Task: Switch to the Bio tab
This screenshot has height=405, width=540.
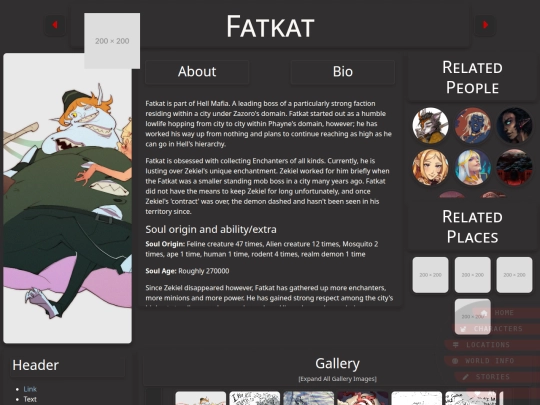Action: click(343, 72)
